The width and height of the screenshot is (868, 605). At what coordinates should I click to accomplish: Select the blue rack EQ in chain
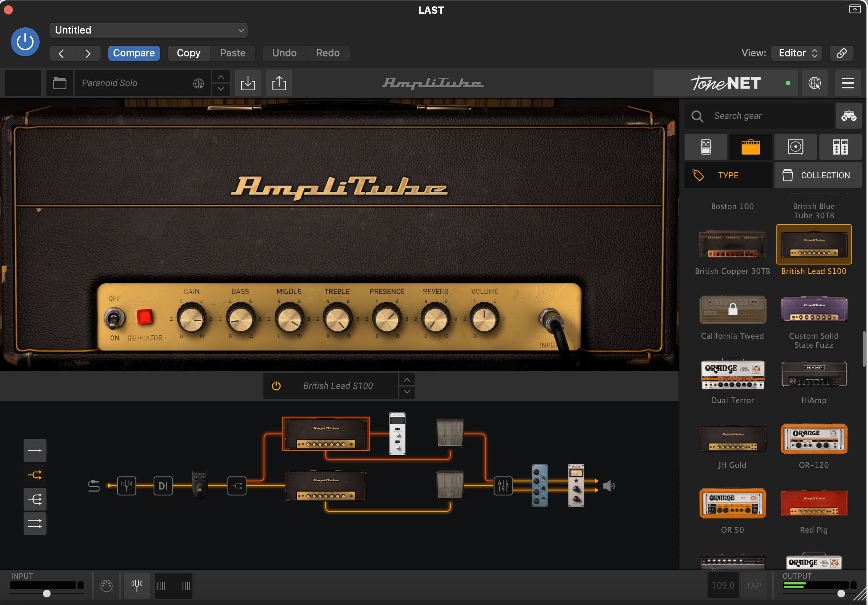540,485
